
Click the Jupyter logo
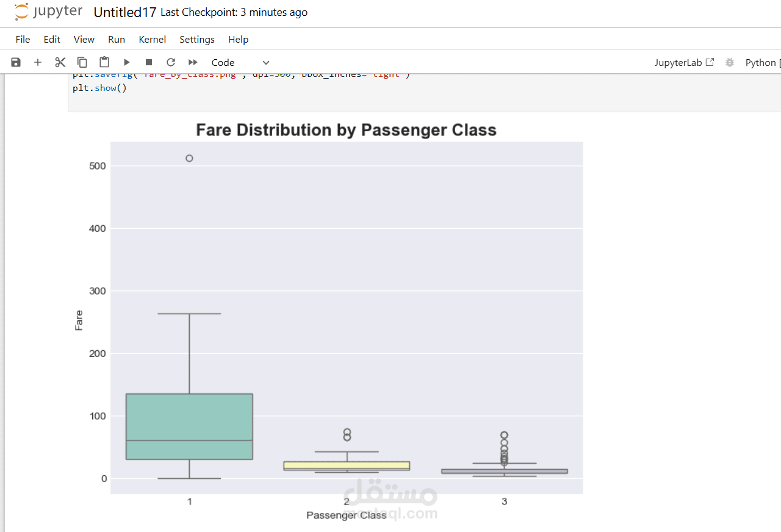48,12
